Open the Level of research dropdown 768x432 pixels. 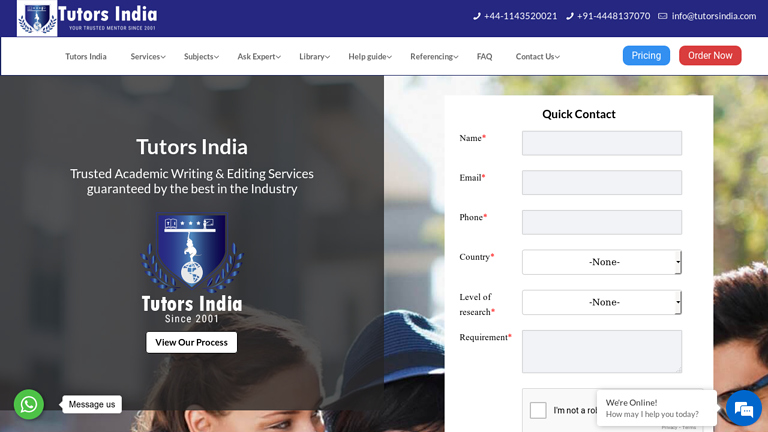click(601, 302)
